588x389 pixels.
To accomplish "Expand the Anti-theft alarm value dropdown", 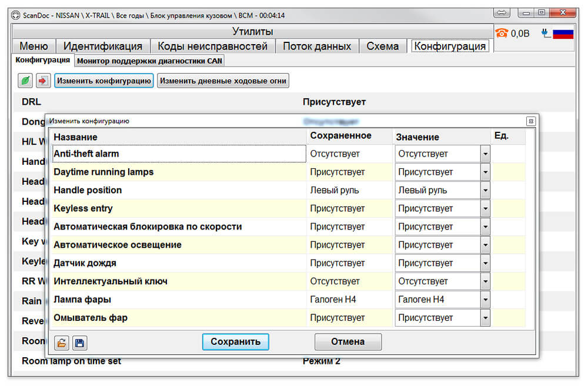I will [485, 154].
